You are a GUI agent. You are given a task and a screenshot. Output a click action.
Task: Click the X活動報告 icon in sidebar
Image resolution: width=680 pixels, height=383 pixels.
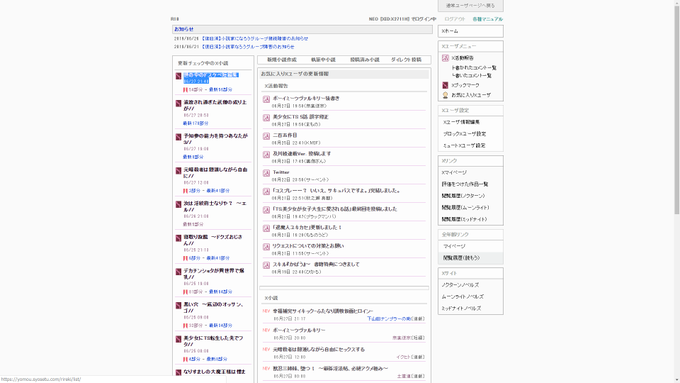pyautogui.click(x=445, y=58)
